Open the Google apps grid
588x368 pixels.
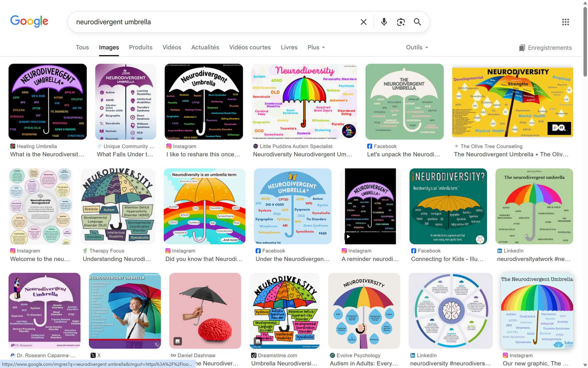(x=565, y=22)
